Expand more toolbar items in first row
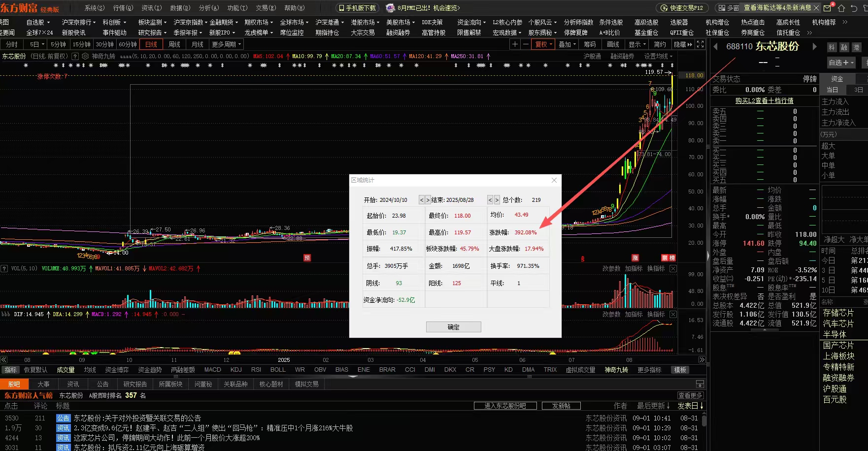This screenshot has height=451, width=868. [x=845, y=22]
